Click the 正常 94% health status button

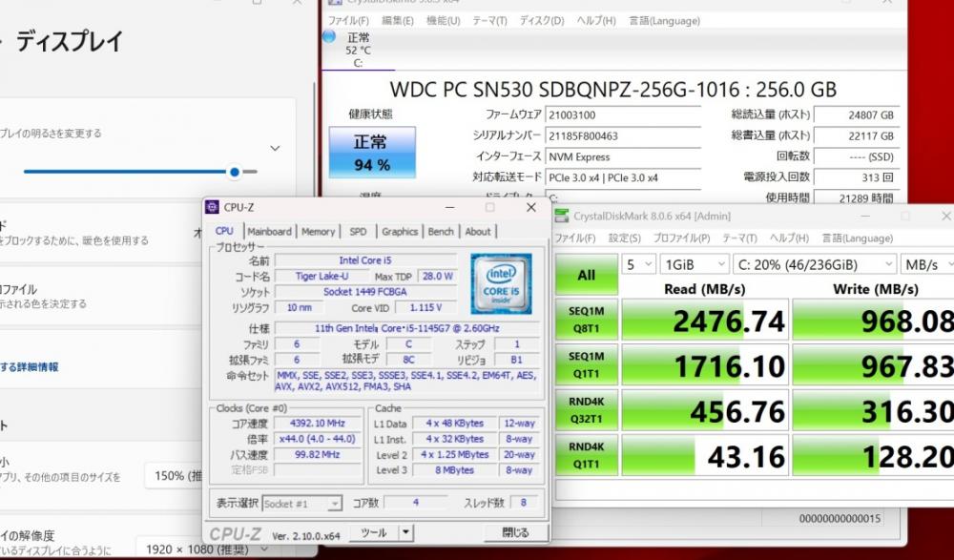click(372, 153)
